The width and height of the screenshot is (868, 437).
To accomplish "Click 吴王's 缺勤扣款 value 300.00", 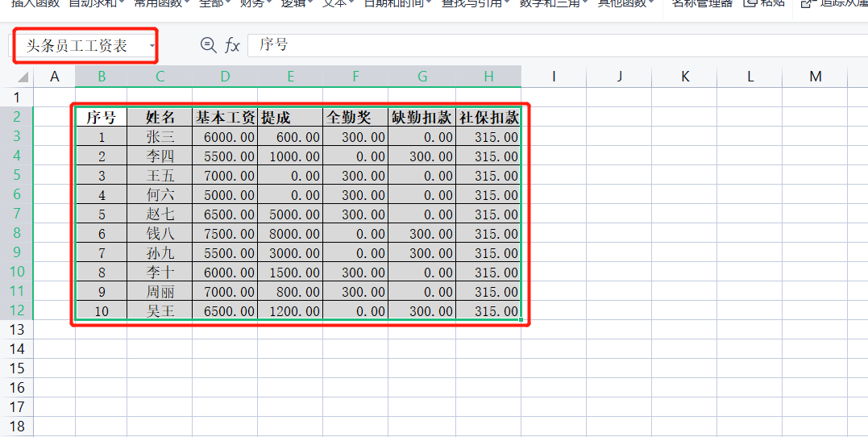I will 422,310.
